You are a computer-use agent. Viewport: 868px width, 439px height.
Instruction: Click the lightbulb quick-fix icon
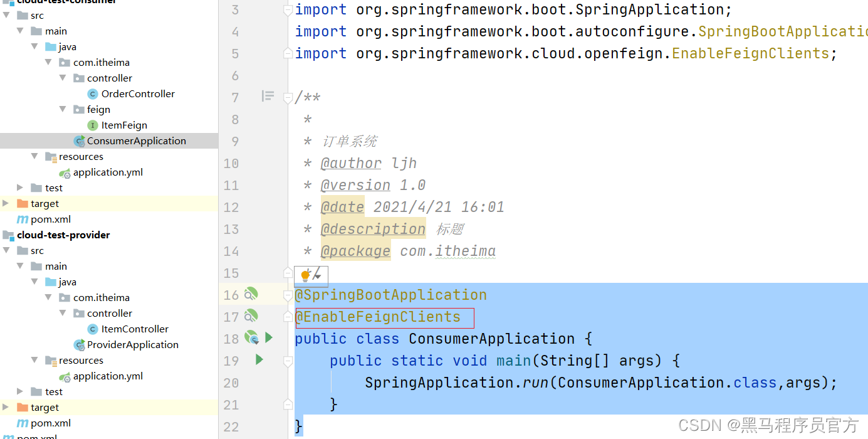(305, 275)
